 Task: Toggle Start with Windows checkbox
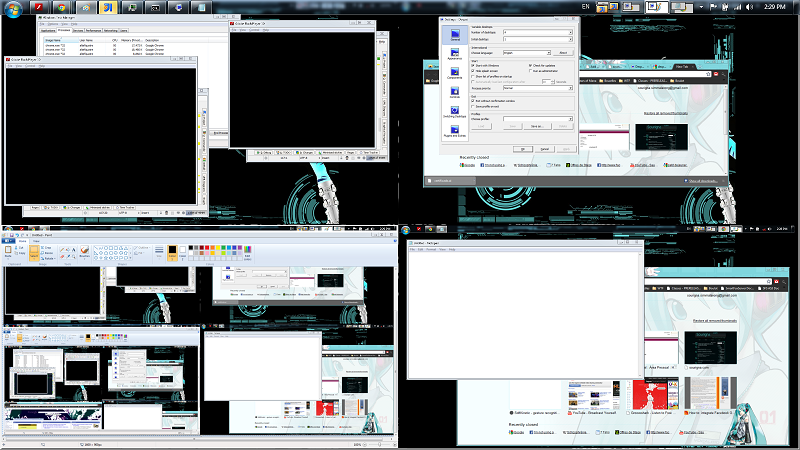coord(472,66)
